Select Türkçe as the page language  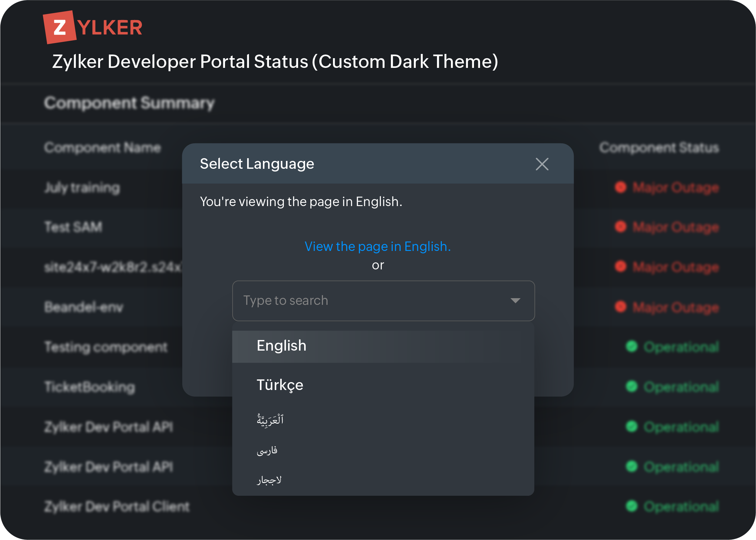coord(280,385)
